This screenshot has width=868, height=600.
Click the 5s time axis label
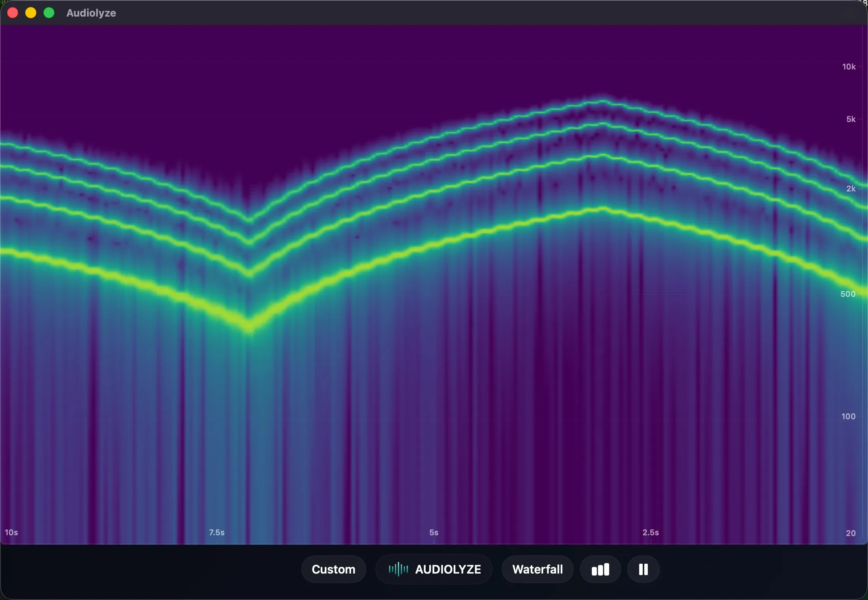(434, 532)
